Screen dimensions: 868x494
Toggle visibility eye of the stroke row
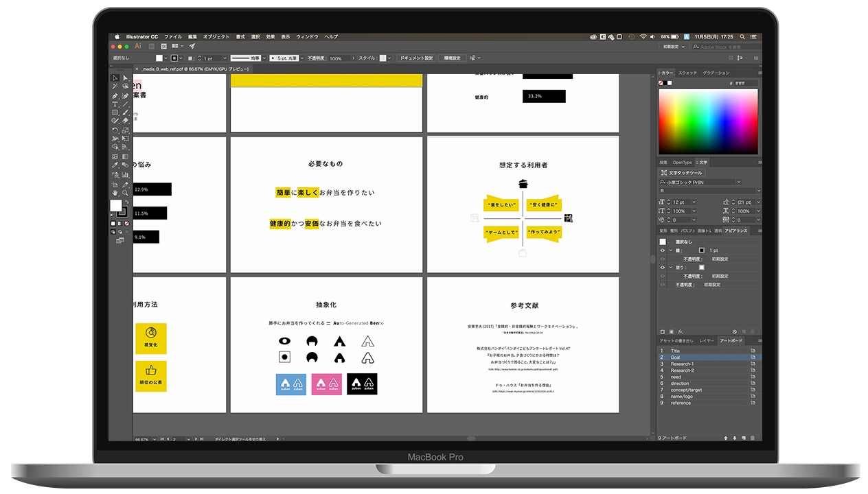[x=663, y=250]
